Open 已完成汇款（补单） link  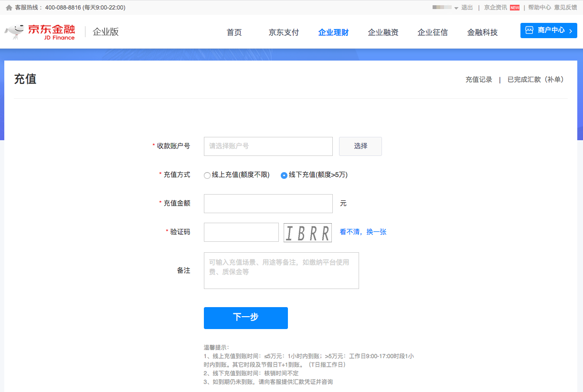click(x=536, y=80)
